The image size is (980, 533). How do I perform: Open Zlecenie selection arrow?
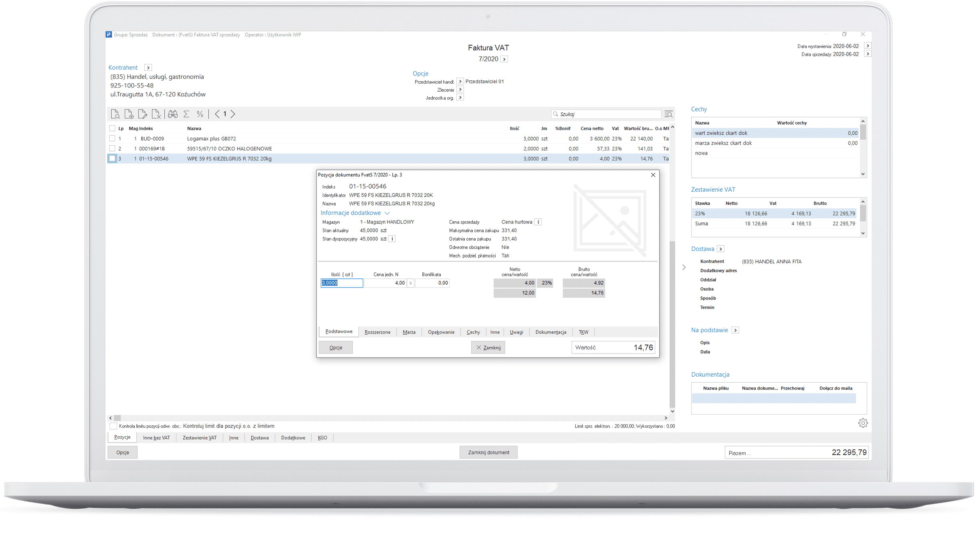pos(460,90)
